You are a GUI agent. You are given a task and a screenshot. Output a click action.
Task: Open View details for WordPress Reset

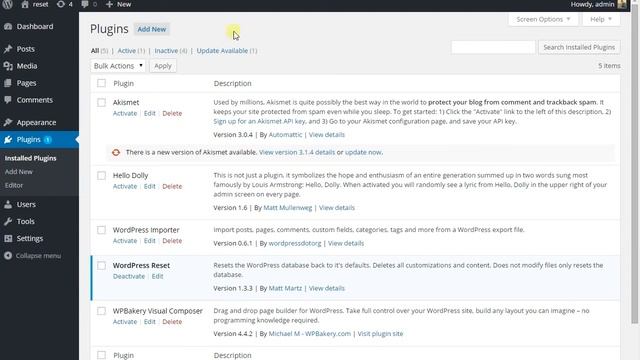(x=327, y=288)
